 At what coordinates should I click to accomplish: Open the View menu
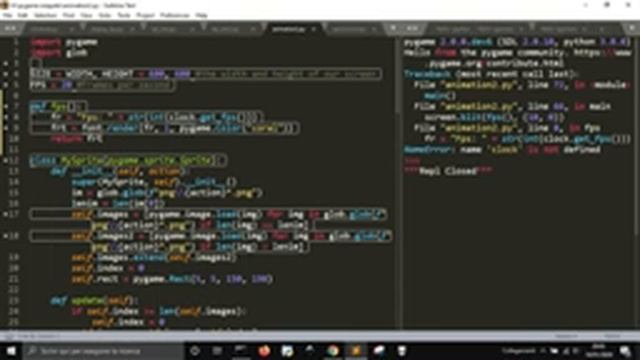(86, 15)
